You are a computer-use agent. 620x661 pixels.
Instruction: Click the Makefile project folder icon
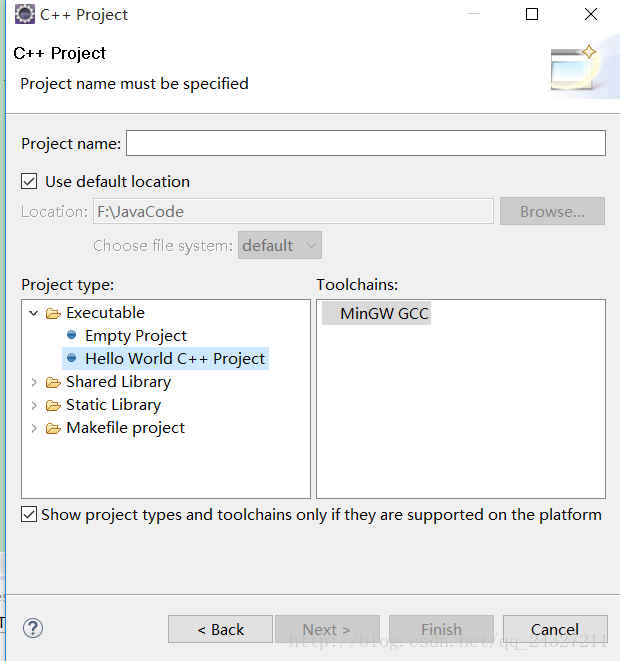53,429
